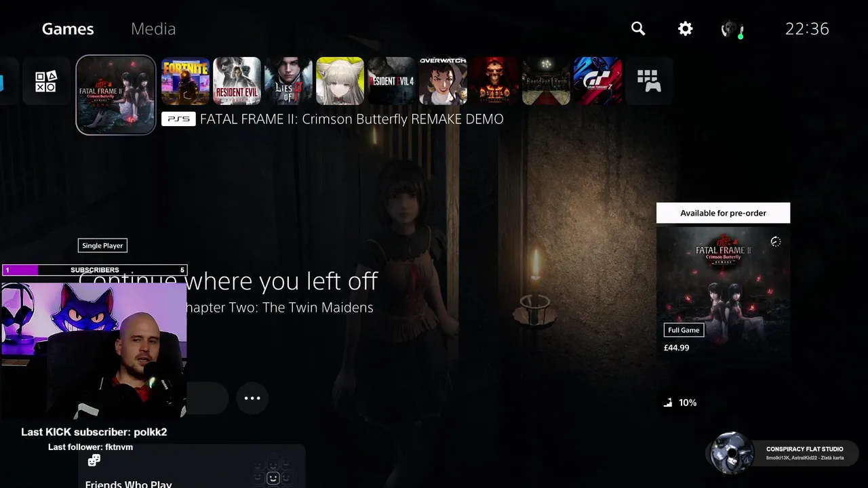The width and height of the screenshot is (868, 488).
Task: Open the Fatal Frame II pre-order card
Action: (723, 291)
